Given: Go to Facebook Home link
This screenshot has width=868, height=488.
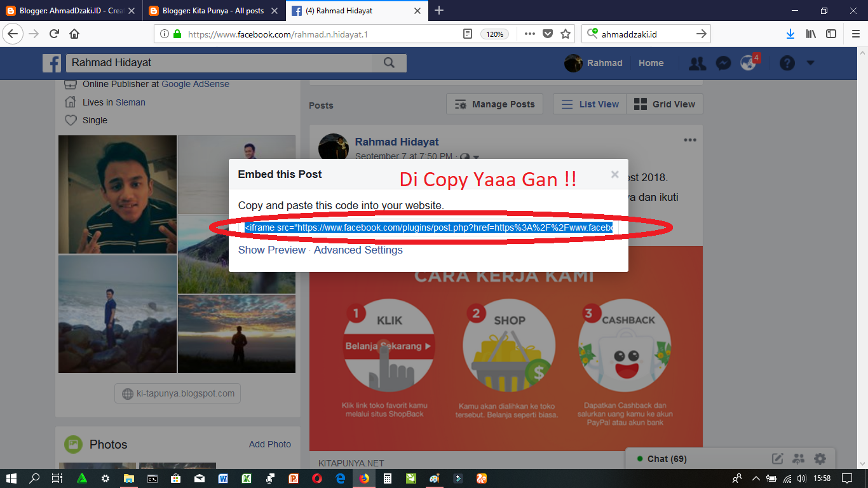Looking at the screenshot, I should [x=651, y=63].
